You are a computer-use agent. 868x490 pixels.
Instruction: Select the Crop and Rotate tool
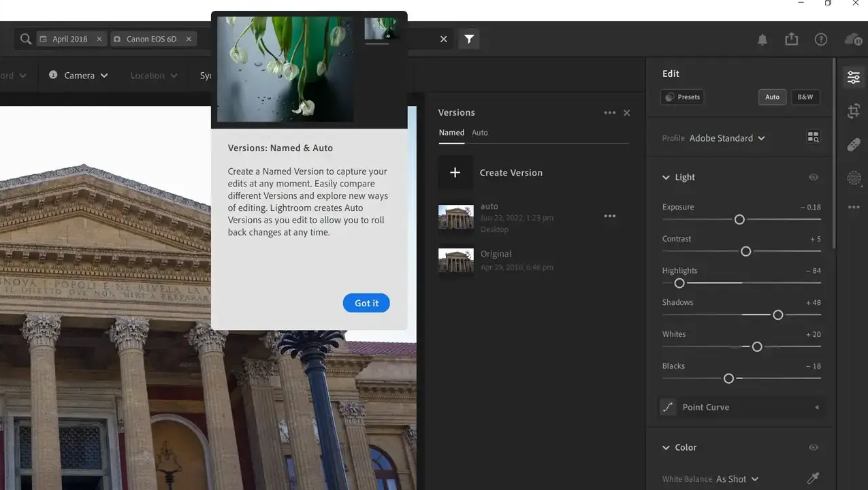coord(854,111)
